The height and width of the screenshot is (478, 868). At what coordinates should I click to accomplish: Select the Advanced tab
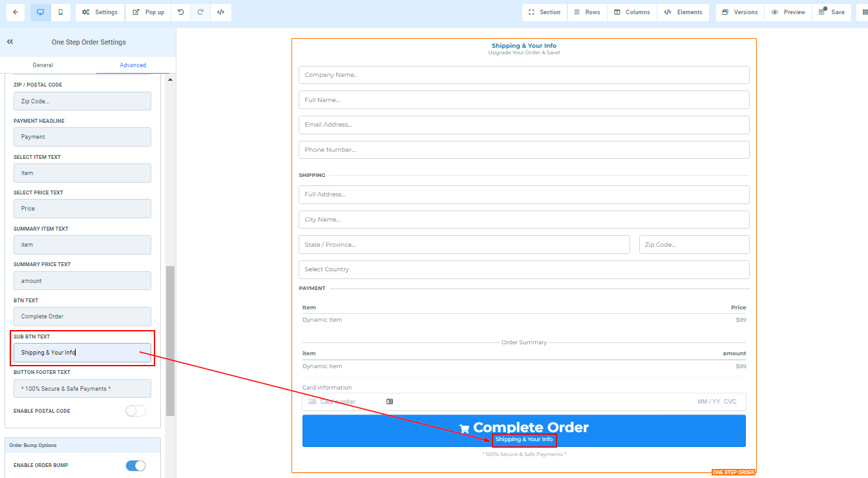(x=133, y=65)
